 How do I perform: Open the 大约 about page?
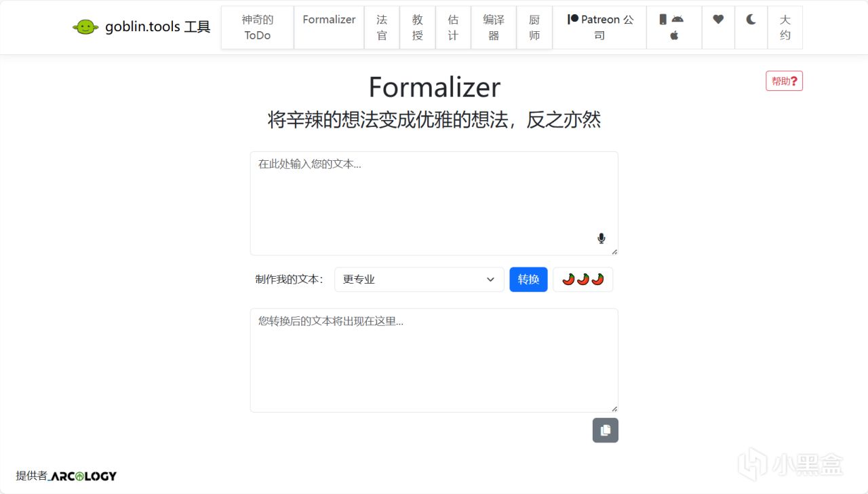pyautogui.click(x=785, y=28)
